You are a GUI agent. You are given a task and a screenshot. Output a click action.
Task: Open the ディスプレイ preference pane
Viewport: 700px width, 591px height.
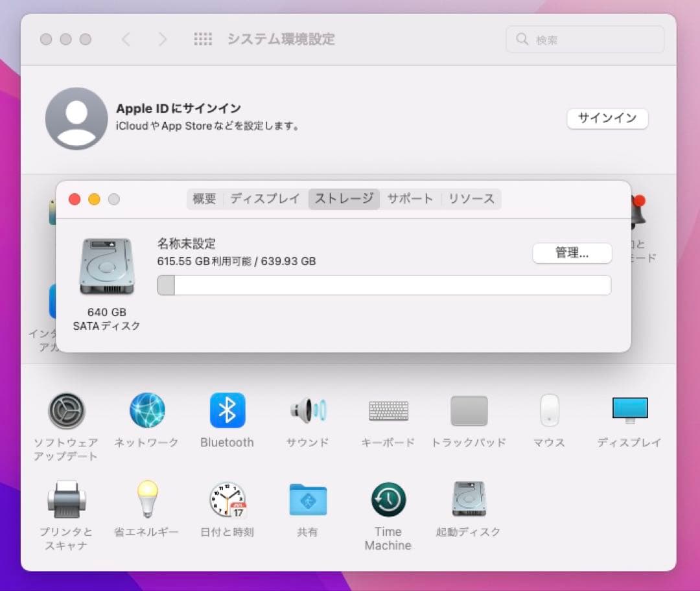pos(629,411)
